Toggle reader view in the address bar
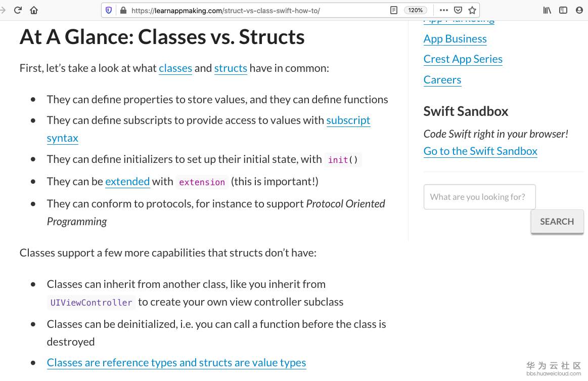 click(394, 10)
